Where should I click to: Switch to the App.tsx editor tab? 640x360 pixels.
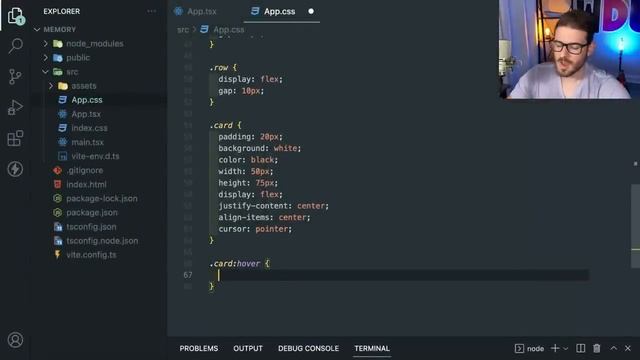(x=202, y=11)
